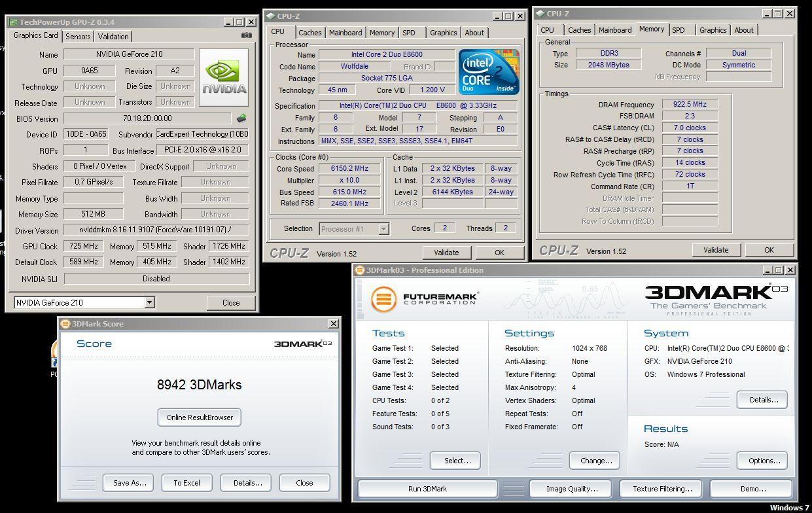Open the Online ResultBrowser

click(200, 417)
